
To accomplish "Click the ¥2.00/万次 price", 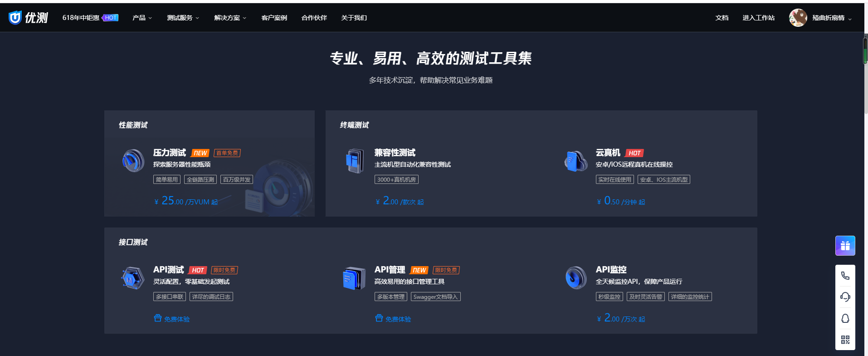I will 621,318.
